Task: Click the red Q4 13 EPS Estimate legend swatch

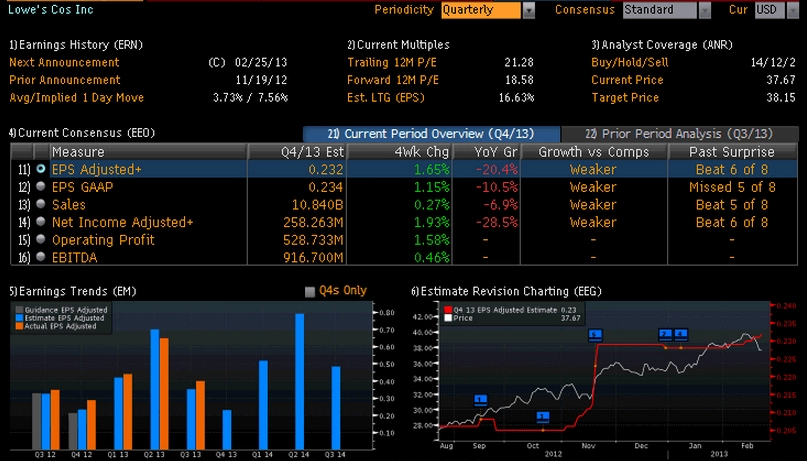Action: pyautogui.click(x=448, y=310)
